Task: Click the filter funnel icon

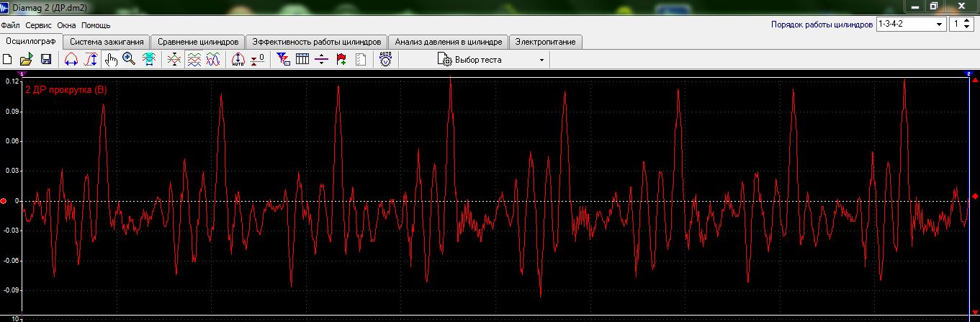Action: pyautogui.click(x=283, y=60)
